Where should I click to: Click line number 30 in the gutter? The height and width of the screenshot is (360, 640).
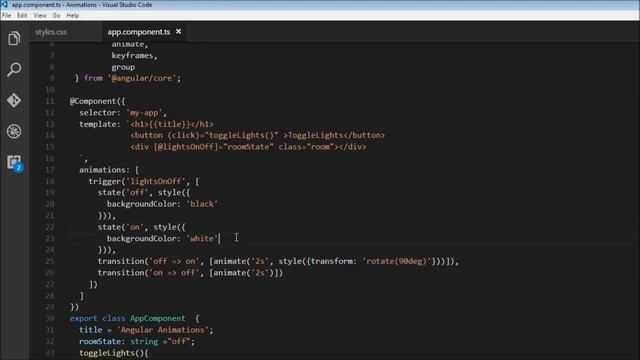[50, 318]
